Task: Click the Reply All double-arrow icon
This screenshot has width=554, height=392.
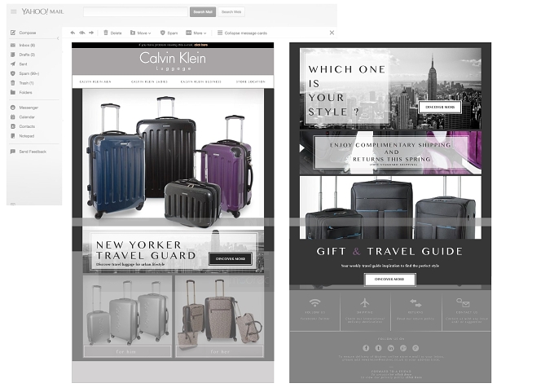Action: (x=82, y=33)
